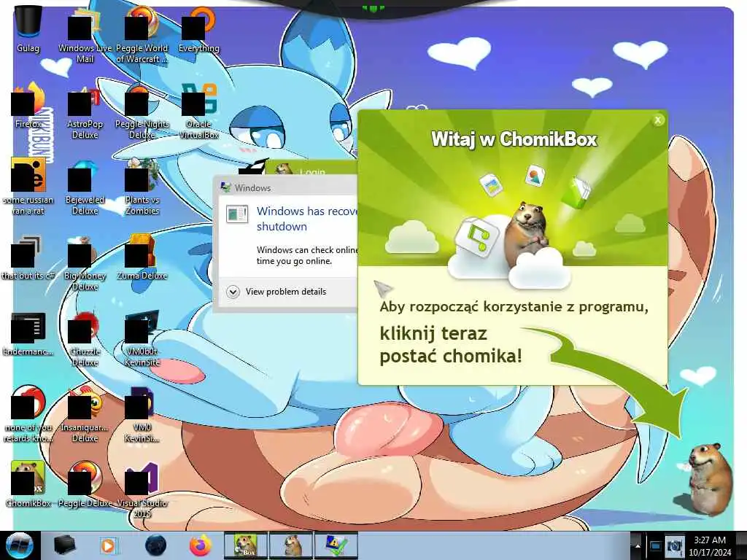The width and height of the screenshot is (747, 560).
Task: Open the AstroPop Deluxe desktop shortcut
Action: click(85, 112)
